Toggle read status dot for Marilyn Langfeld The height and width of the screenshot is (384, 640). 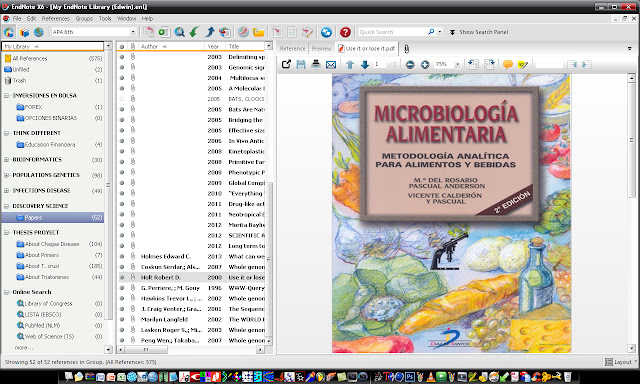pos(122,319)
